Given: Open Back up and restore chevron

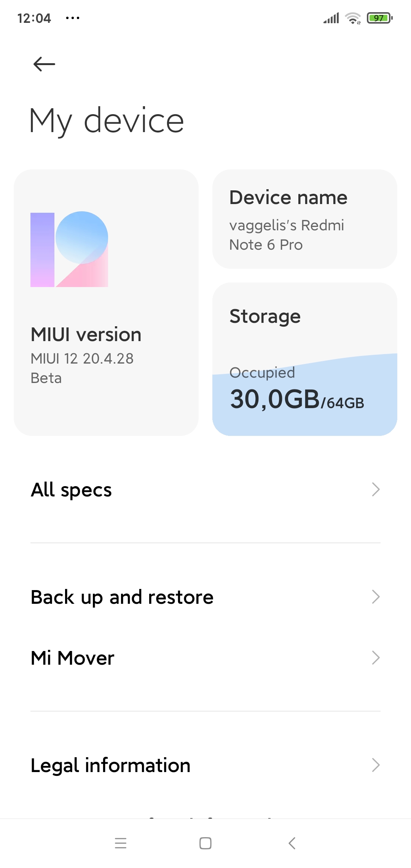Looking at the screenshot, I should [x=376, y=597].
